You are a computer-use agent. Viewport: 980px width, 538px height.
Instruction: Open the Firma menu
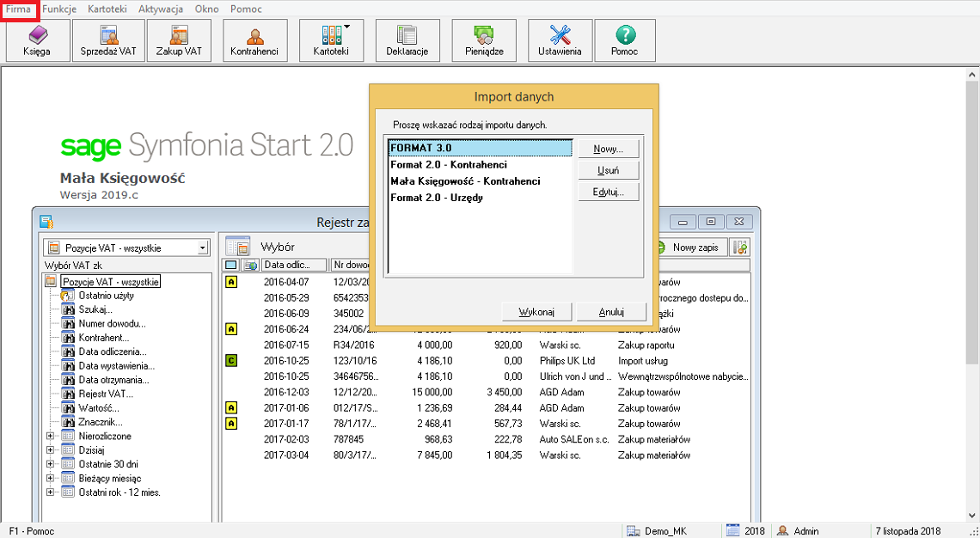pos(19,9)
